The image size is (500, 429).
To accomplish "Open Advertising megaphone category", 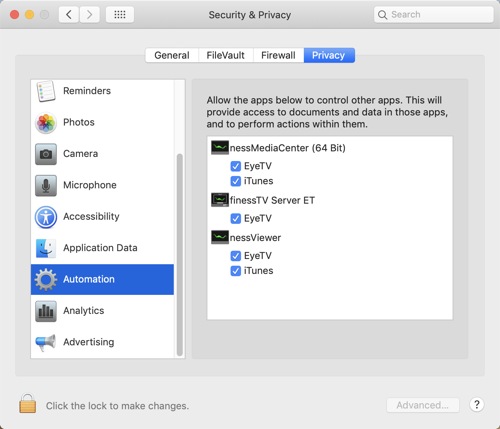I will [x=102, y=342].
